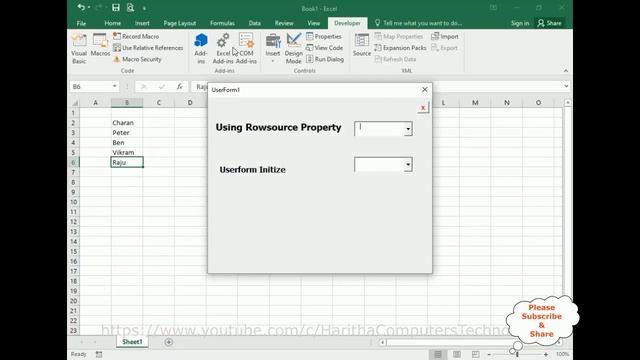Open the Visual Basic editor
The height and width of the screenshot is (360, 640).
click(x=79, y=49)
